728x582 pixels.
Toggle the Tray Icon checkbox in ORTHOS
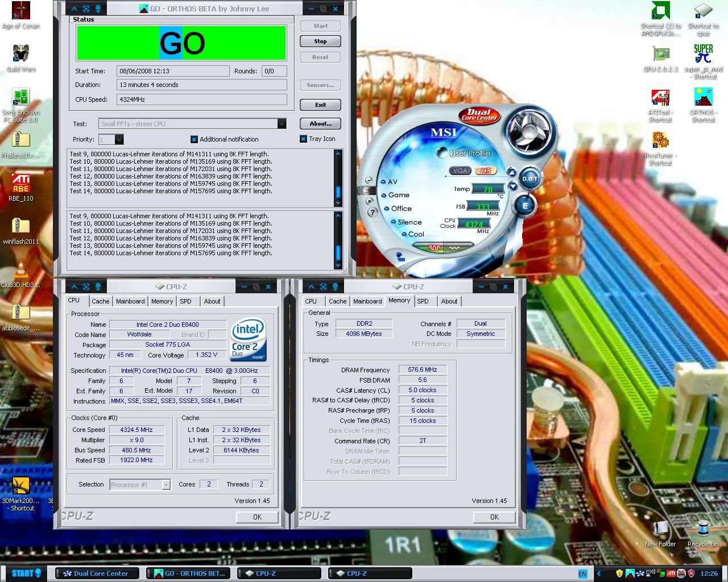(x=303, y=139)
